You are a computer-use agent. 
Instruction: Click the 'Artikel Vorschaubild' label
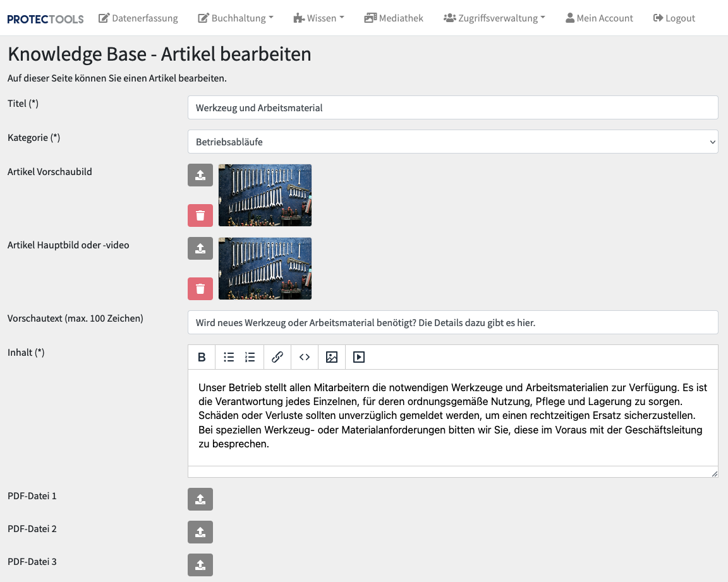(50, 172)
